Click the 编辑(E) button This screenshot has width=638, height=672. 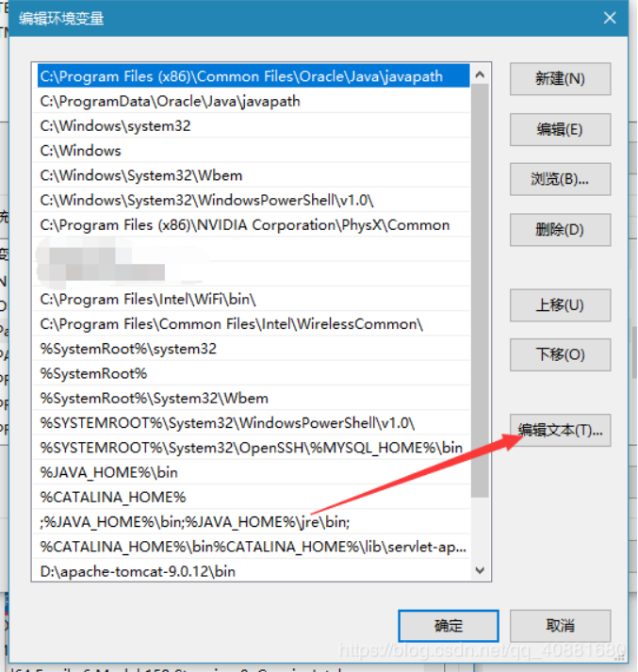pyautogui.click(x=560, y=129)
